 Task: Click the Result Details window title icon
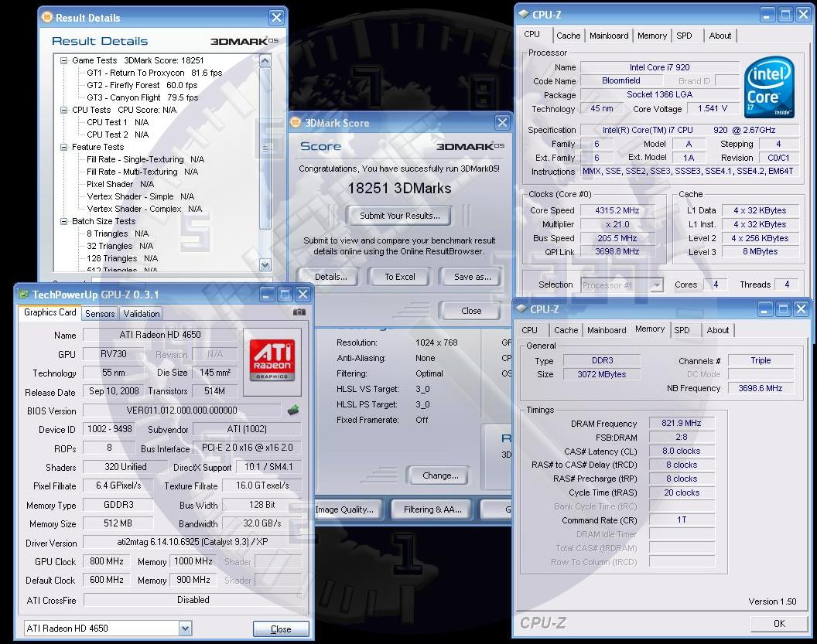tap(47, 17)
